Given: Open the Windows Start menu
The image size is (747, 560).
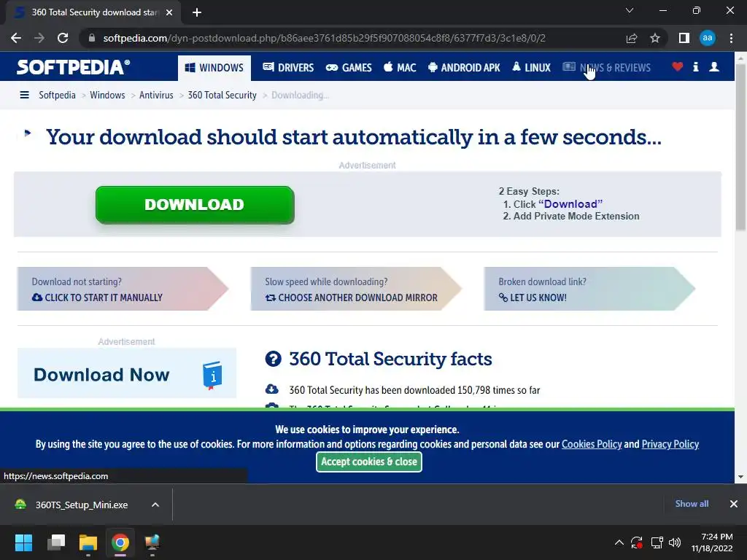Looking at the screenshot, I should pyautogui.click(x=23, y=542).
